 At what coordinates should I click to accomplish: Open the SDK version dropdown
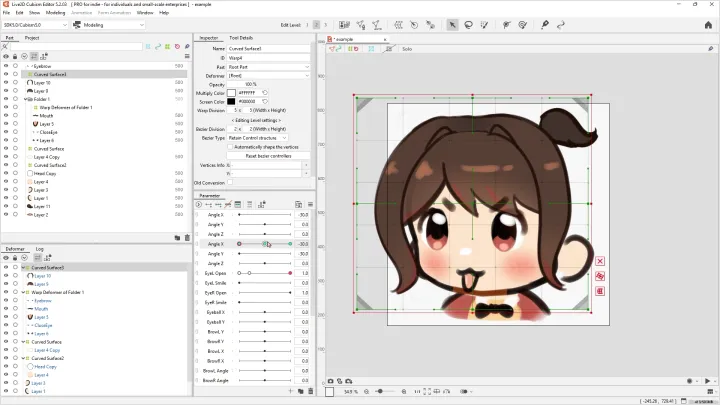coord(35,25)
